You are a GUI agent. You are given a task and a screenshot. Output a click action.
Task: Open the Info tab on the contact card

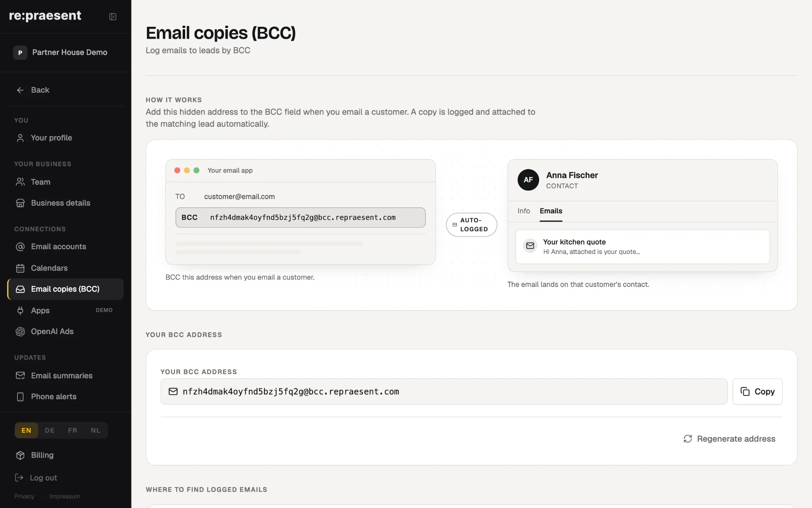click(x=524, y=211)
